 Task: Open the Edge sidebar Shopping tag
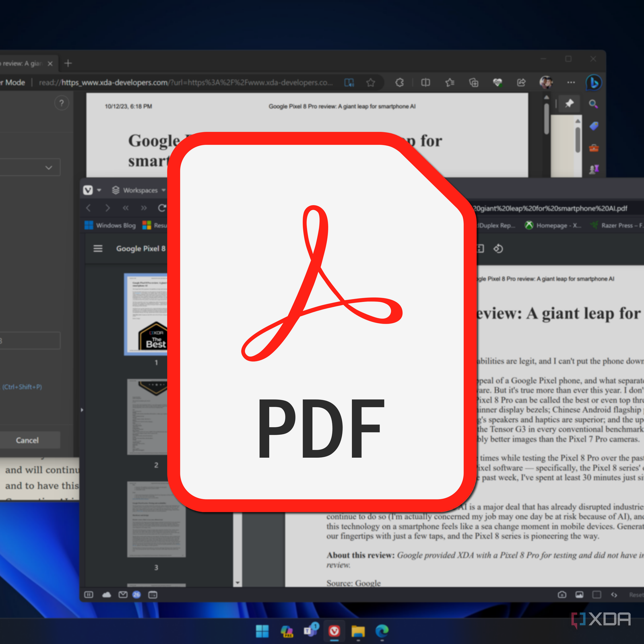coord(594,126)
